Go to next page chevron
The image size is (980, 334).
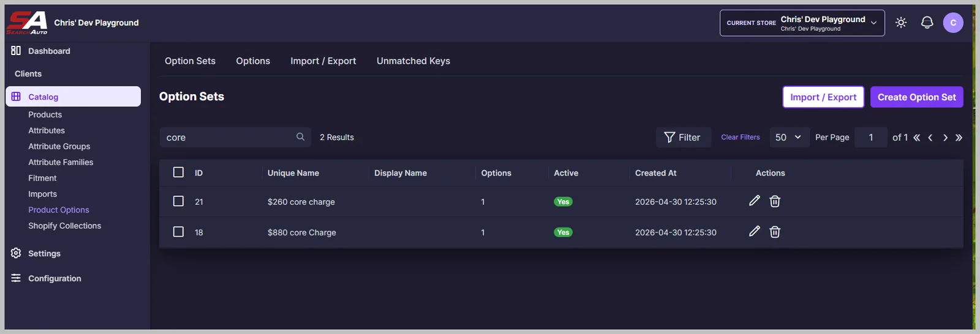click(945, 138)
